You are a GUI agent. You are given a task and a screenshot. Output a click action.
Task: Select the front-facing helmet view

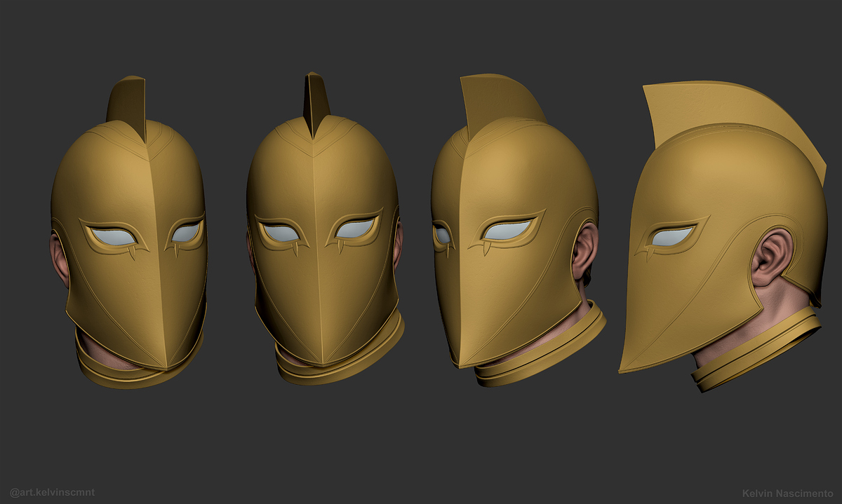[325, 229]
